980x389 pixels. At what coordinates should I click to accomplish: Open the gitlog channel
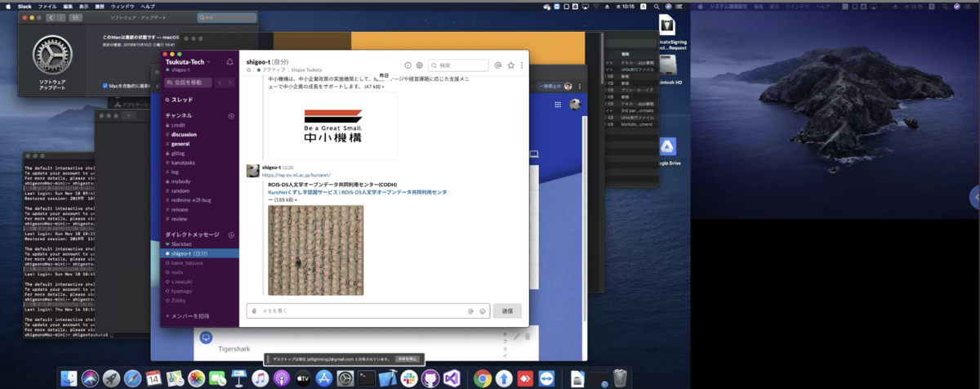tap(177, 153)
